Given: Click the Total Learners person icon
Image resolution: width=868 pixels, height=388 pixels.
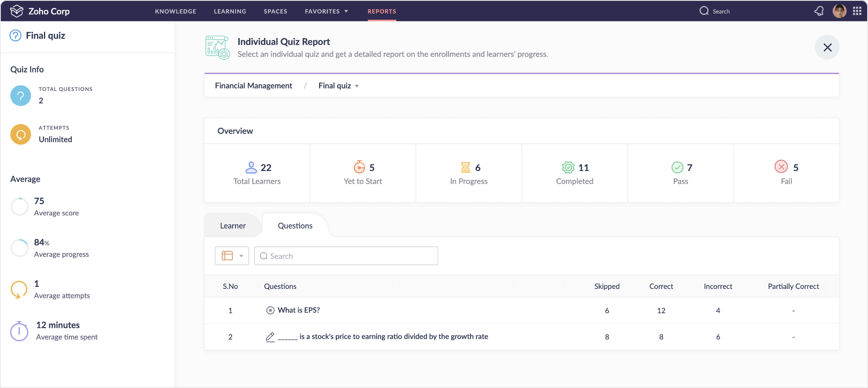Looking at the screenshot, I should point(251,167).
